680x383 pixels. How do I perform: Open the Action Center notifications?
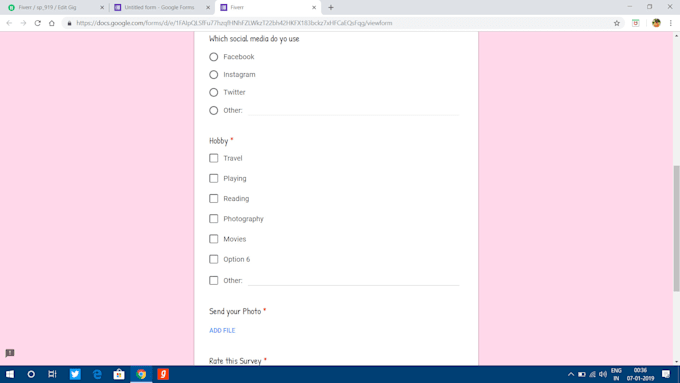pyautogui.click(x=666, y=374)
